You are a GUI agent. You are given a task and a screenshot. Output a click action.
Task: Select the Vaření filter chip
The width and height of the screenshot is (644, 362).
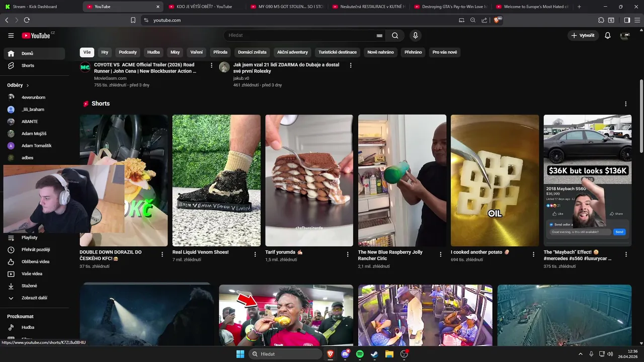[197, 52]
